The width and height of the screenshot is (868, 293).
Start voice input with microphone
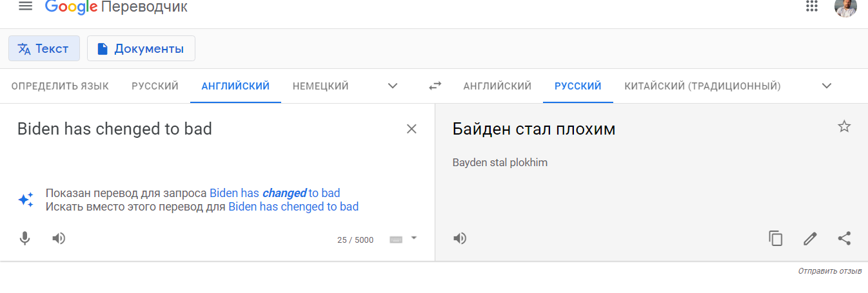click(x=25, y=238)
